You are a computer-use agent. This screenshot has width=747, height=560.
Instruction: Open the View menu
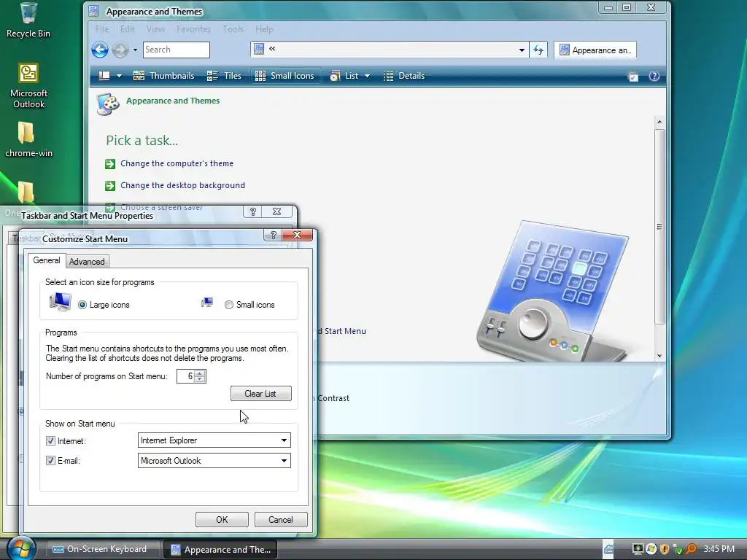click(x=156, y=29)
